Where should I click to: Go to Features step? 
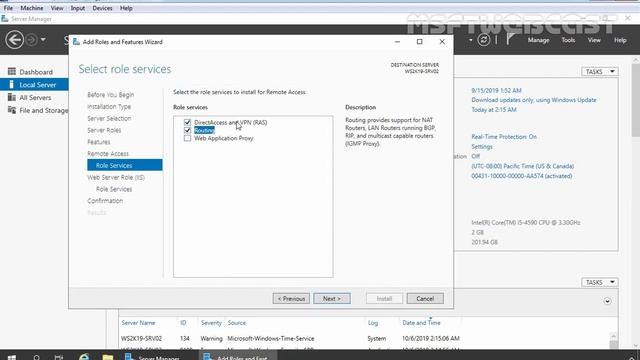coord(98,142)
